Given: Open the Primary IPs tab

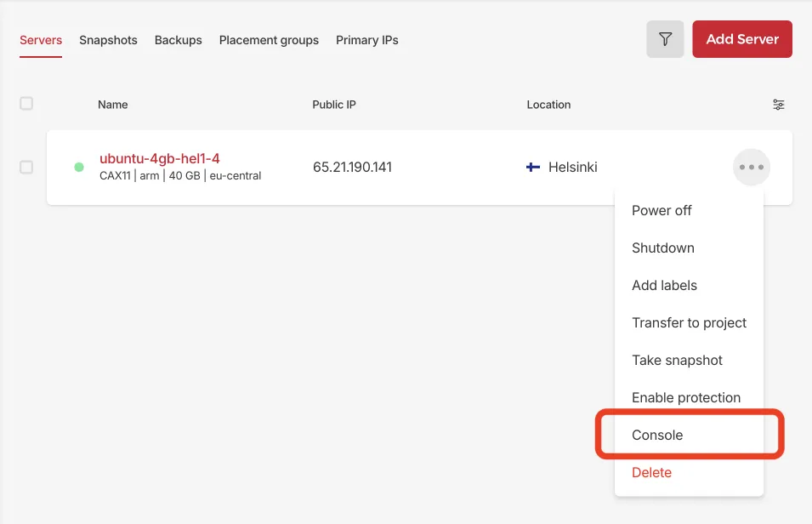Looking at the screenshot, I should pos(366,40).
